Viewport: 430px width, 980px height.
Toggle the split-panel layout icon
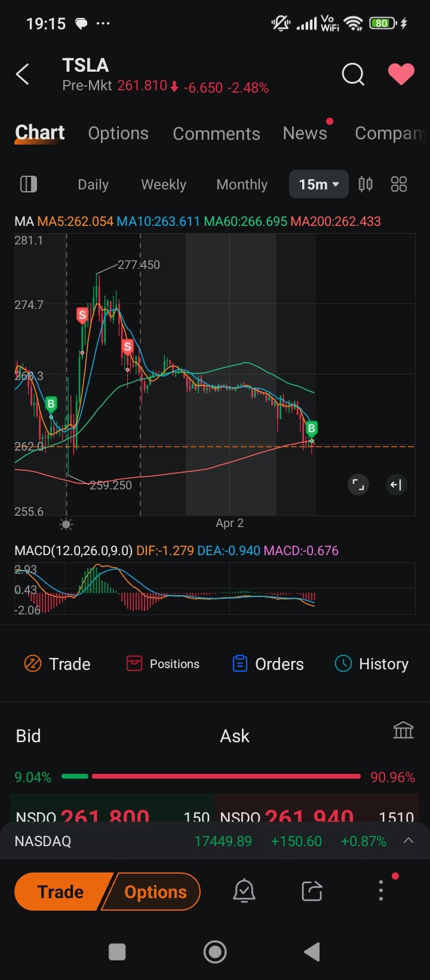tap(29, 184)
